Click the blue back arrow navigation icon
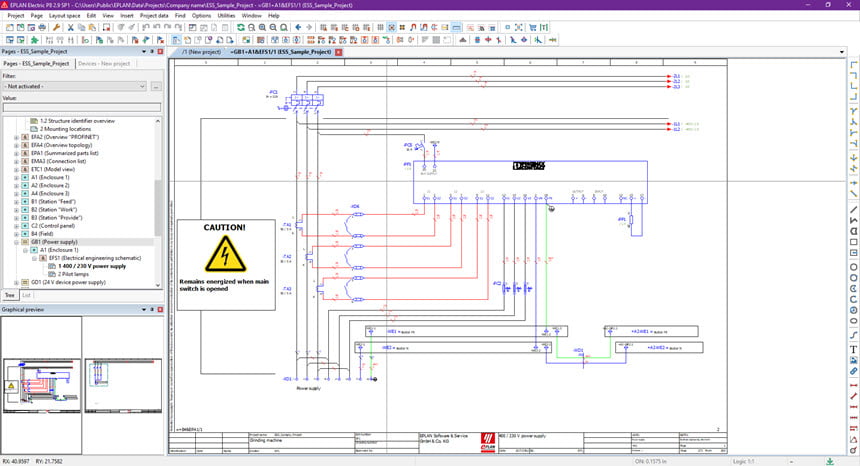The image size is (860, 466). coord(298,27)
